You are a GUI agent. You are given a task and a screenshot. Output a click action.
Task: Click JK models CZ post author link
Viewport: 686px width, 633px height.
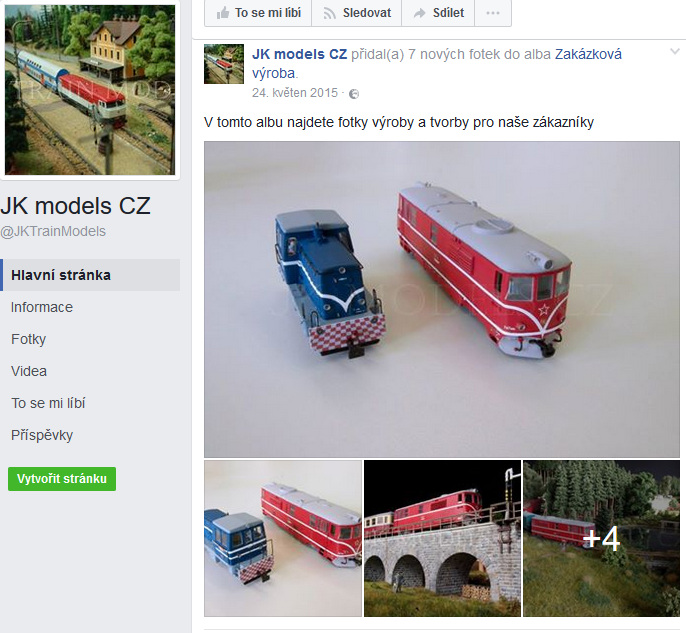coord(299,54)
